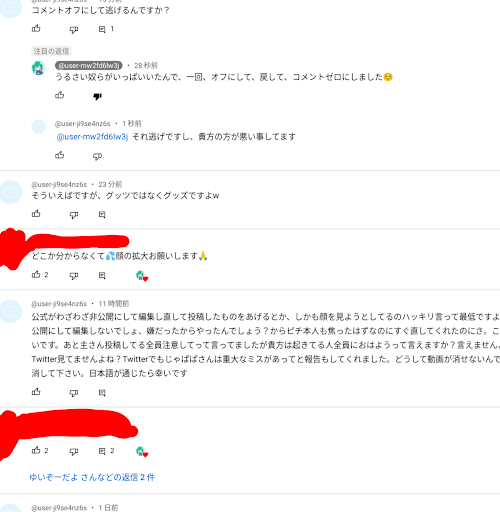The width and height of the screenshot is (500, 512).
Task: Dislike the コメントオフにして逃げるんですか comment
Action: pos(74,30)
